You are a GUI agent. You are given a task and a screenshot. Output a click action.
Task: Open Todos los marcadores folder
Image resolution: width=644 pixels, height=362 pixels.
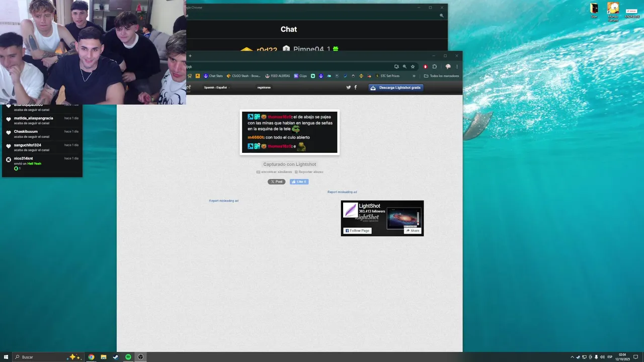coord(441,76)
